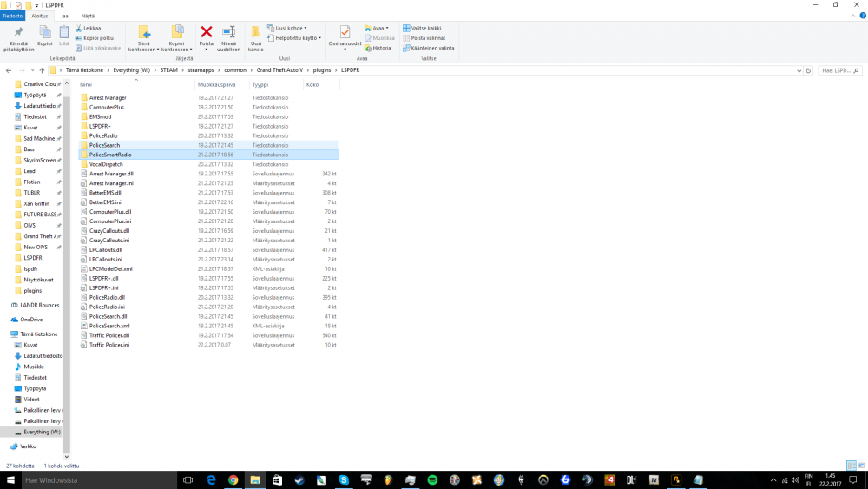868x489 pixels.
Task: Switch to details view icon
Action: pyautogui.click(x=852, y=466)
